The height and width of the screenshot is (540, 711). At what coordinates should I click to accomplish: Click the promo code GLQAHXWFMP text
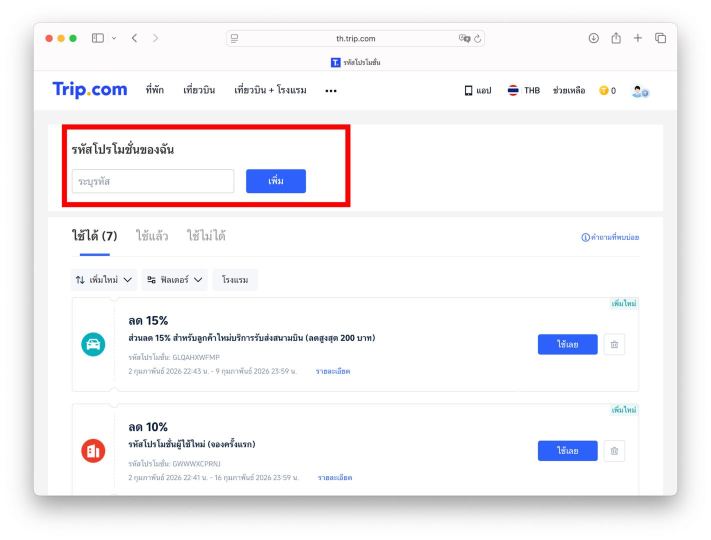pos(196,357)
